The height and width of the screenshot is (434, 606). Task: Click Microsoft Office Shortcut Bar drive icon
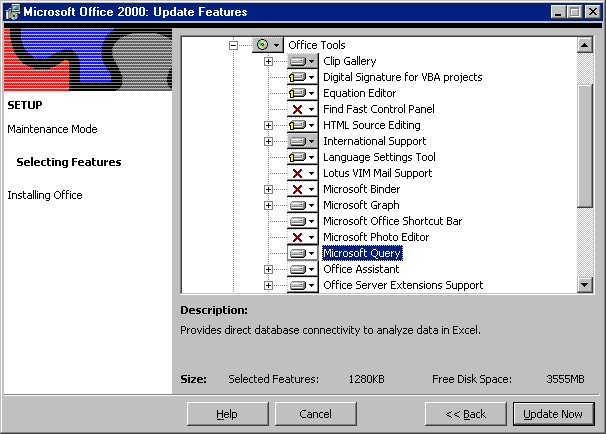(303, 221)
